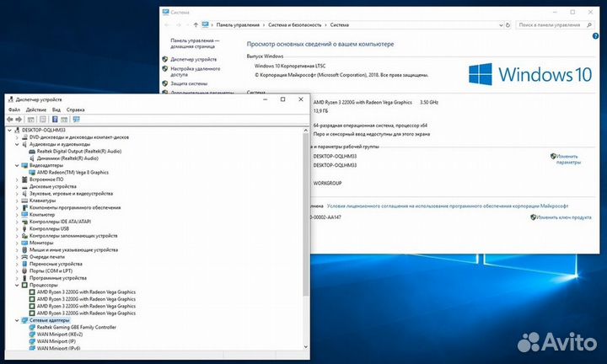Click the Up arrow in System window navigation
The width and height of the screenshot is (607, 364).
[196, 24]
